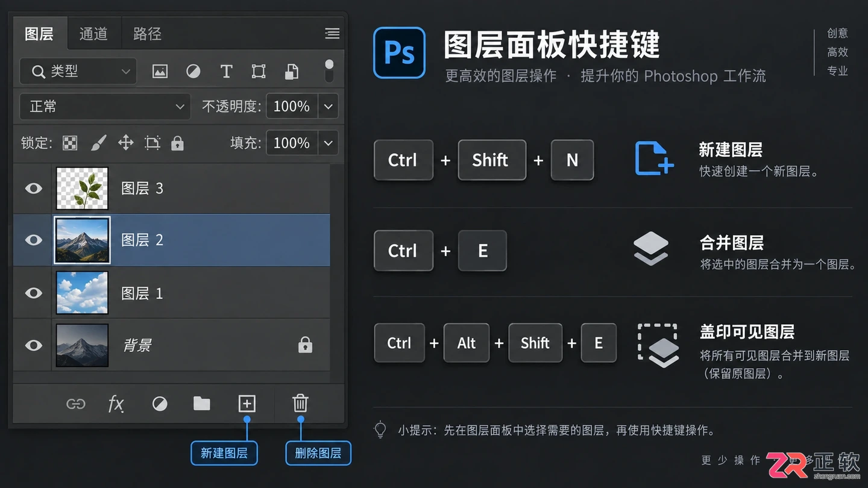Lock image pixels brush icon
868x488 pixels.
pyautogui.click(x=98, y=143)
